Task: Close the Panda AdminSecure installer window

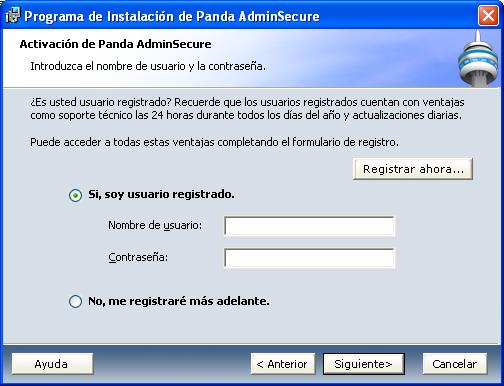Action: [488, 16]
